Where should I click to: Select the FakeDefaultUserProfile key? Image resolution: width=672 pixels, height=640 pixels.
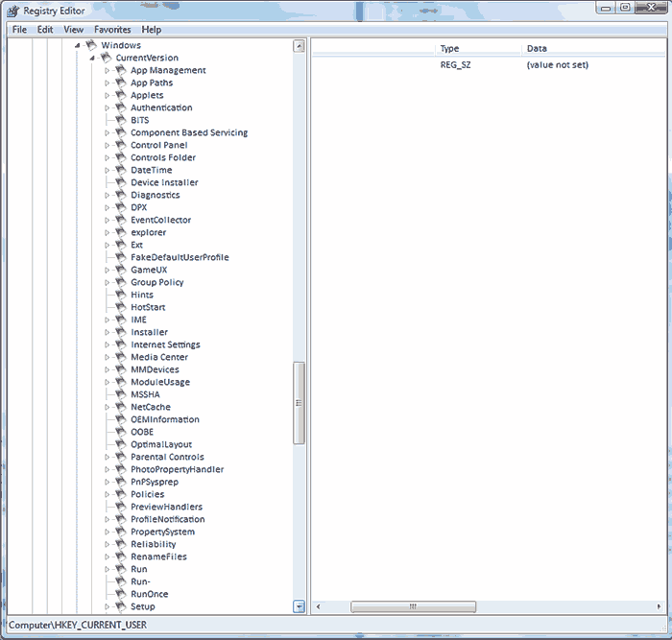[x=180, y=257]
